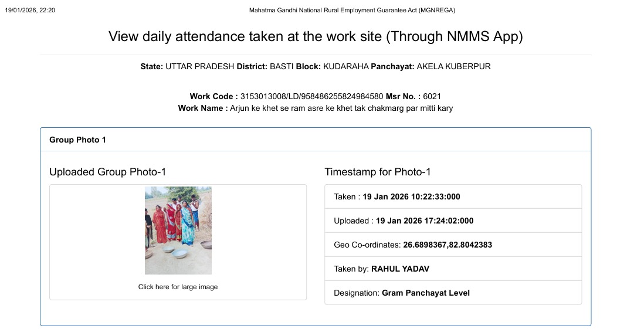Click the Block value 'KUDARAHA'
The image size is (644, 332).
pos(346,66)
